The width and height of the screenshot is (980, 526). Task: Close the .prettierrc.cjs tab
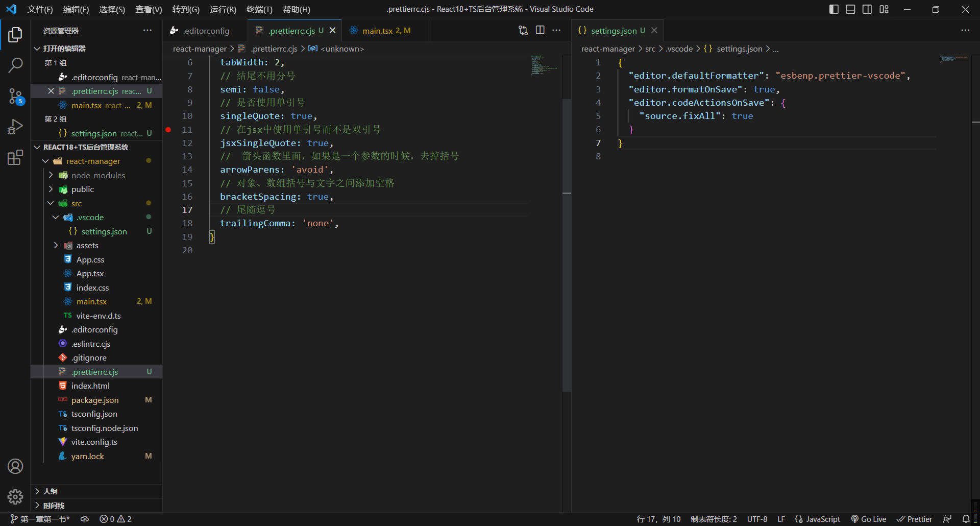point(333,30)
